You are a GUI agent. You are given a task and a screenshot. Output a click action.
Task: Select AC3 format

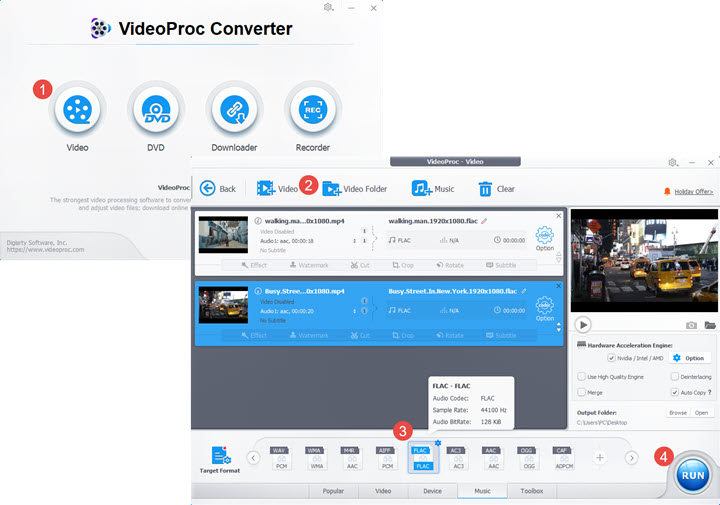click(x=457, y=458)
